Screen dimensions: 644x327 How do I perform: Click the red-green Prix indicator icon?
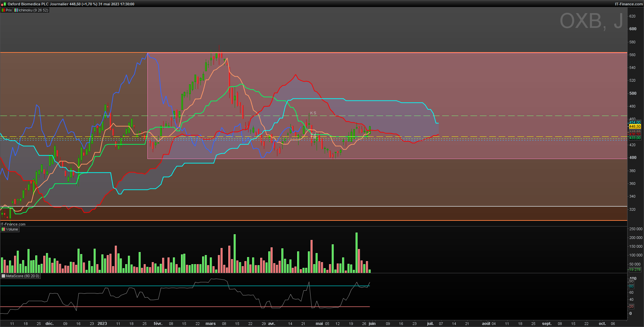(x=3, y=10)
